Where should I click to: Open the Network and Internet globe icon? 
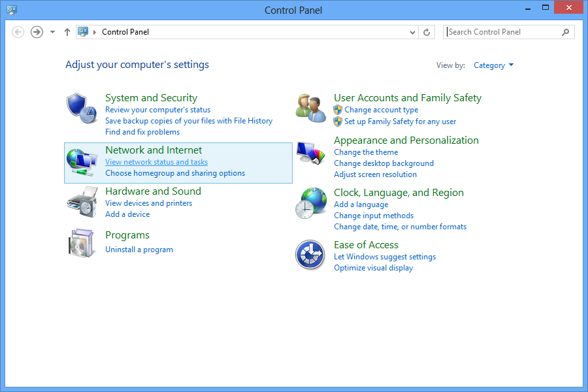pyautogui.click(x=82, y=162)
